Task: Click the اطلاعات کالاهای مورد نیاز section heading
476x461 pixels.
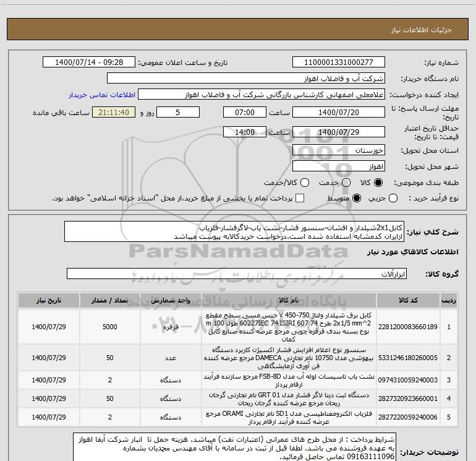Action: pyautogui.click(x=413, y=252)
